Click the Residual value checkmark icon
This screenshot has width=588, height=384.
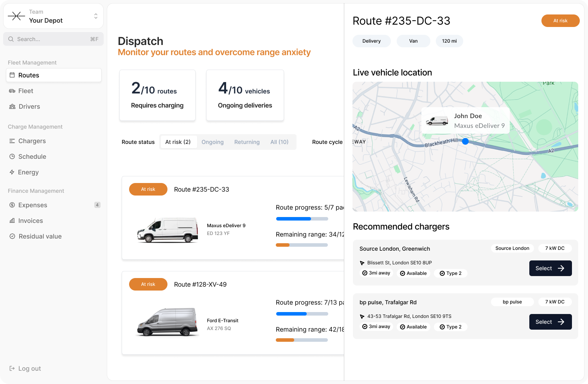coord(12,236)
